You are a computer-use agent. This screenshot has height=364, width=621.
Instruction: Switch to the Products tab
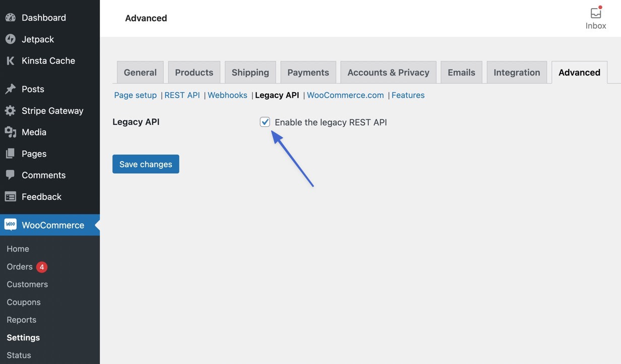point(194,72)
